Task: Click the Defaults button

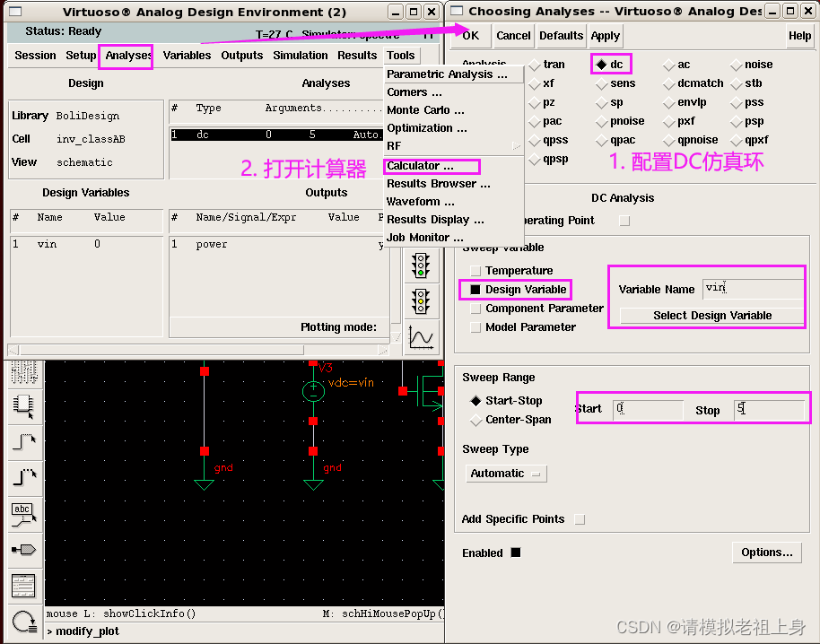Action: tap(561, 36)
